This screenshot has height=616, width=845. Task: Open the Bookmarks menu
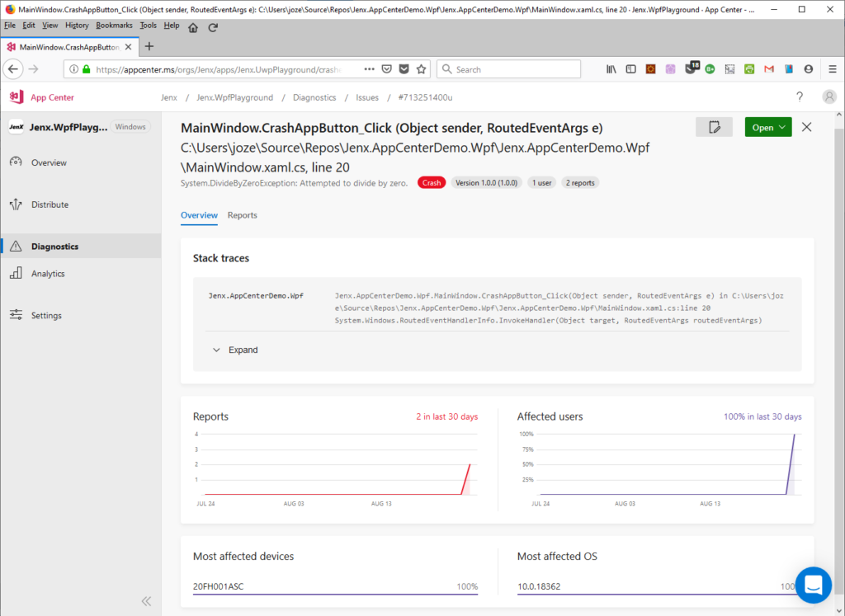point(114,26)
